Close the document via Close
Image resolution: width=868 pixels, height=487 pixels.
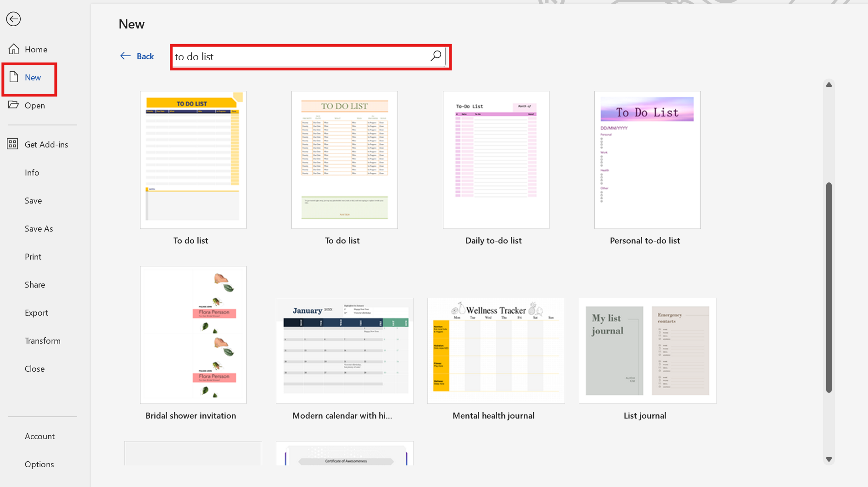click(34, 368)
